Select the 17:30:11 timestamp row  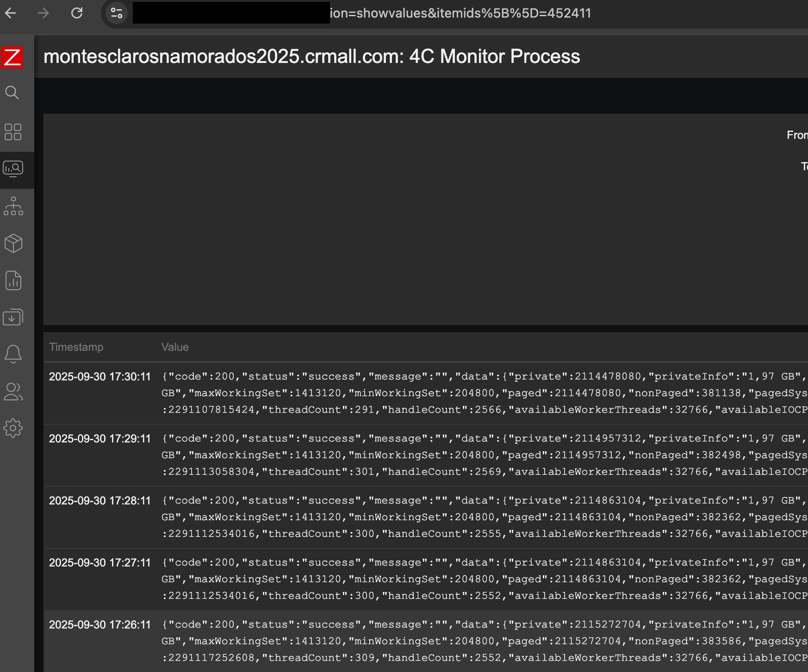click(x=100, y=377)
